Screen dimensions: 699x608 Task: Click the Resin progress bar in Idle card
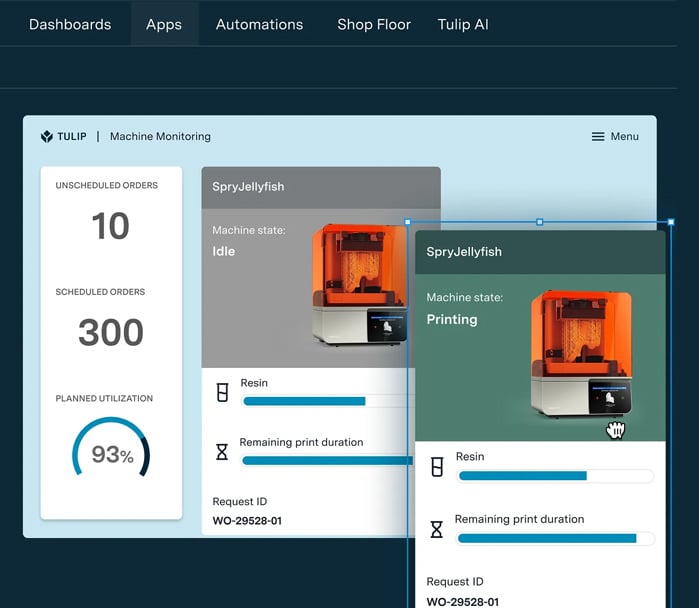tap(328, 401)
